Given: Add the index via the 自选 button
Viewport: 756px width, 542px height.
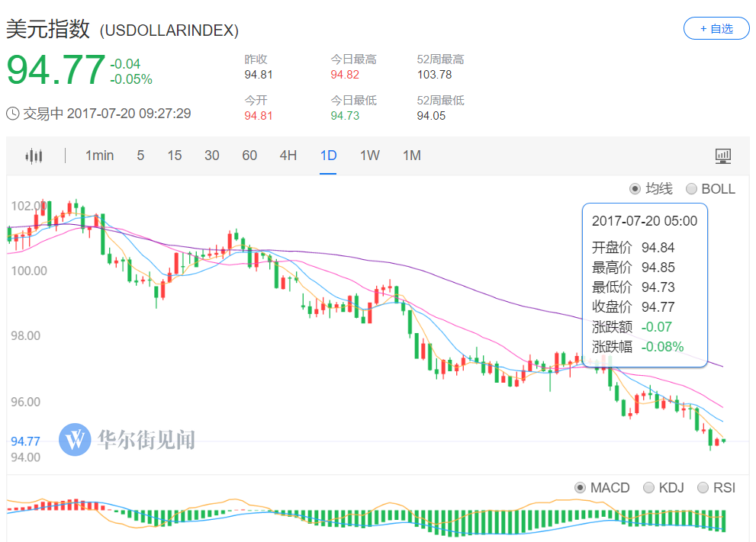Looking at the screenshot, I should coord(716,28).
